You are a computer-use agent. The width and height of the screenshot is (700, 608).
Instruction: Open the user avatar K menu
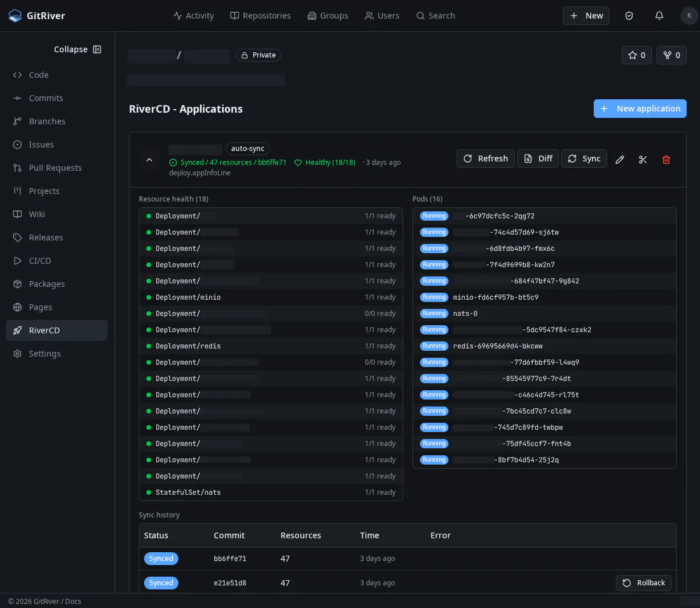point(689,16)
